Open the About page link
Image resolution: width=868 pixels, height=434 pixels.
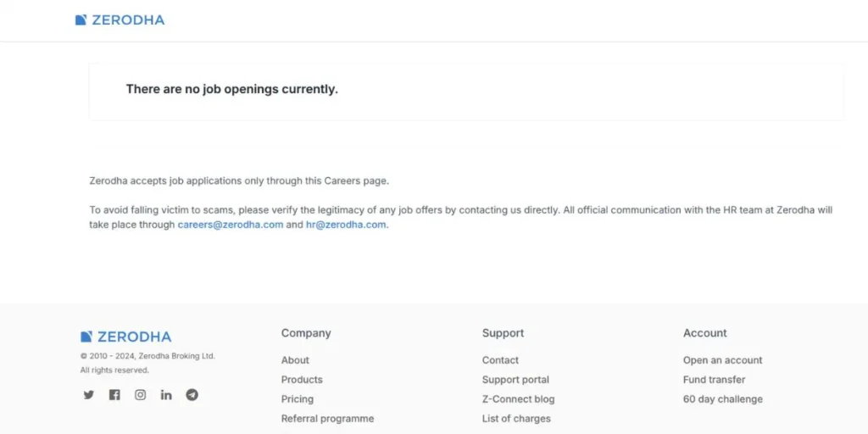[x=295, y=359]
